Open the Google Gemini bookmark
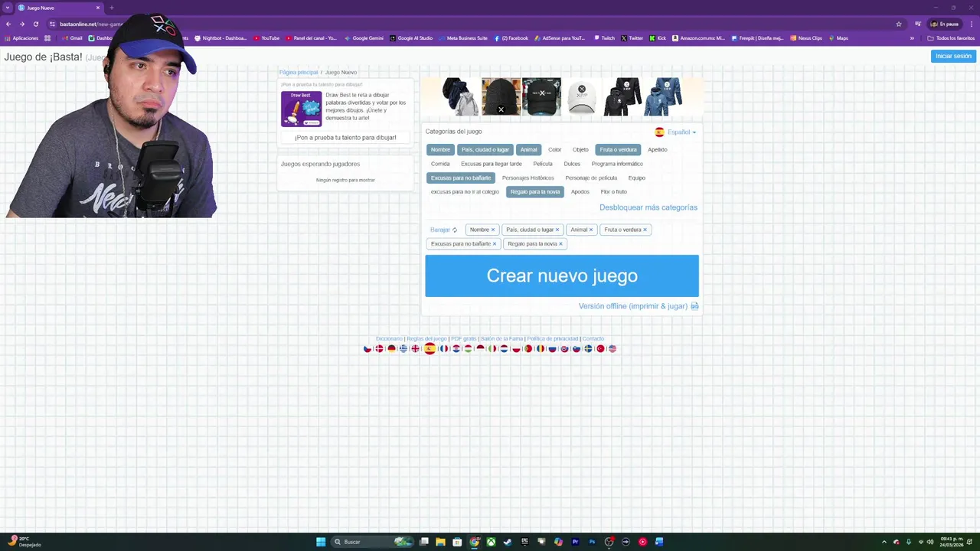The height and width of the screenshot is (551, 980). [364, 38]
